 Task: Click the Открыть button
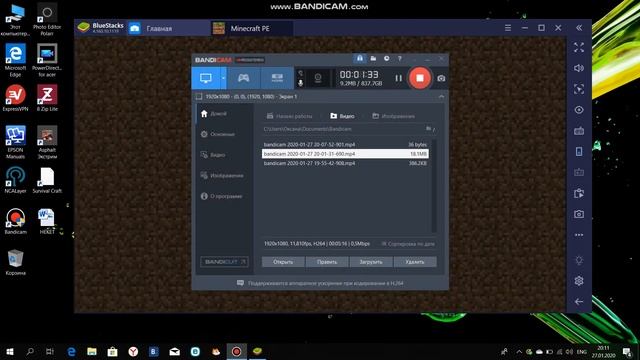(x=283, y=262)
